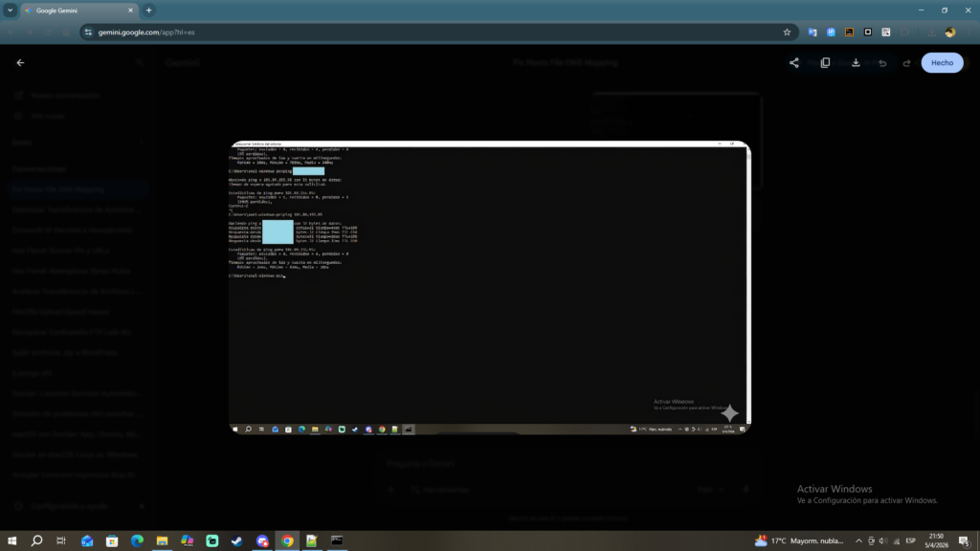Copy the image with the copy icon
Screen dimensions: 980x551
pos(825,62)
